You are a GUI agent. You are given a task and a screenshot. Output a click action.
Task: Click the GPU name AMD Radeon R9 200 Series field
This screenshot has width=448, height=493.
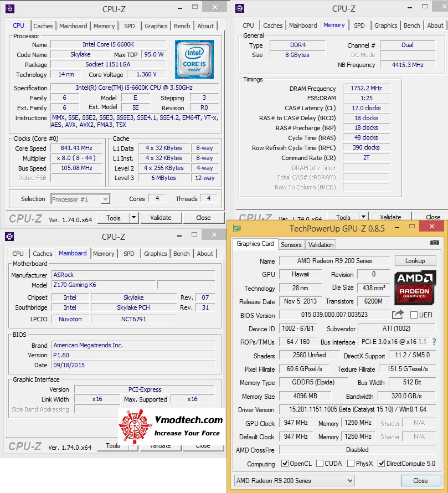(x=334, y=261)
